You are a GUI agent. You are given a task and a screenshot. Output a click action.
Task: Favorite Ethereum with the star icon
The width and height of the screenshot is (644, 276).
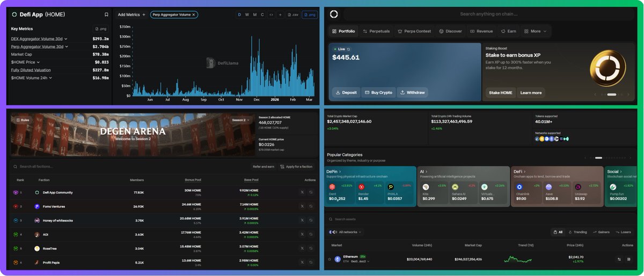(330, 259)
